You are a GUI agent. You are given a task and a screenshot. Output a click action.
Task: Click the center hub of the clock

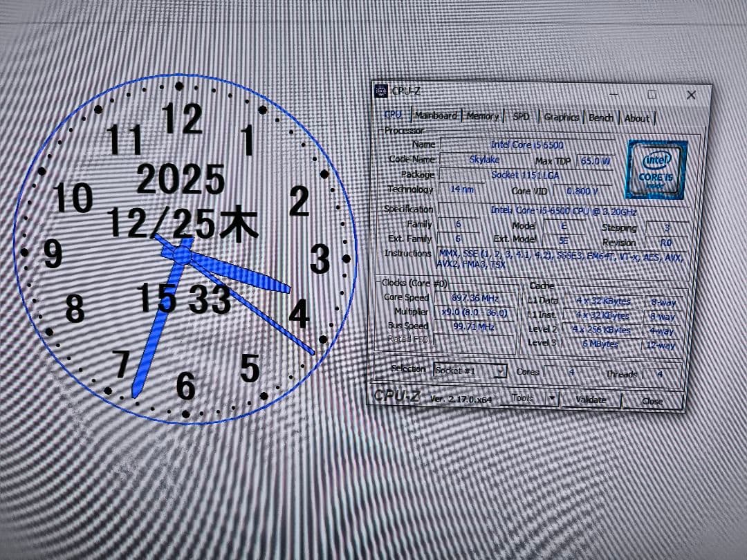tap(182, 256)
